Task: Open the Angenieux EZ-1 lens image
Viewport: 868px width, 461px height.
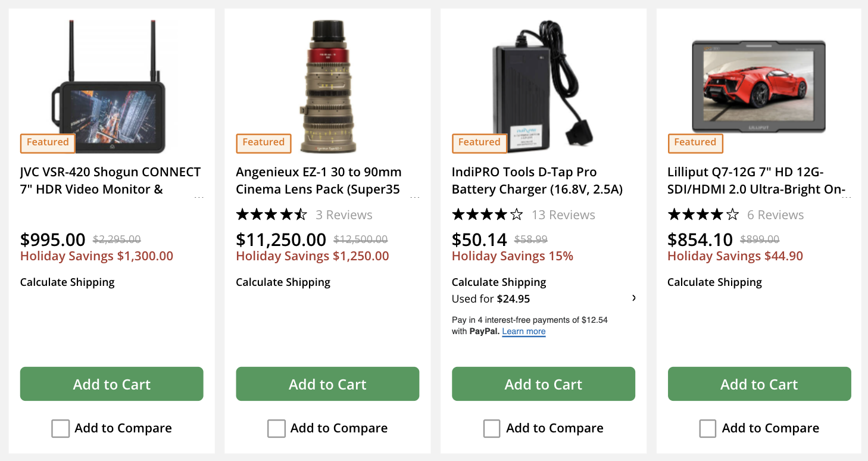Action: point(327,86)
